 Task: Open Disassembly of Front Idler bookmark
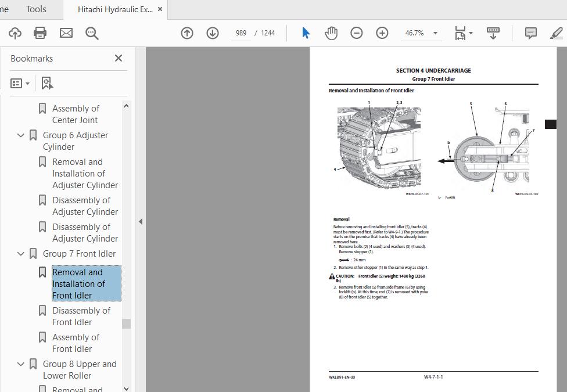[81, 317]
